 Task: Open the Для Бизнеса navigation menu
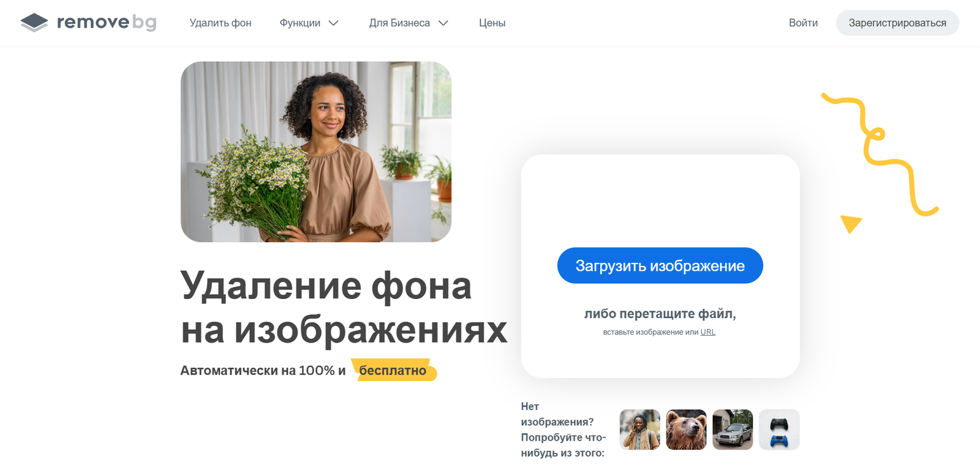click(x=399, y=23)
